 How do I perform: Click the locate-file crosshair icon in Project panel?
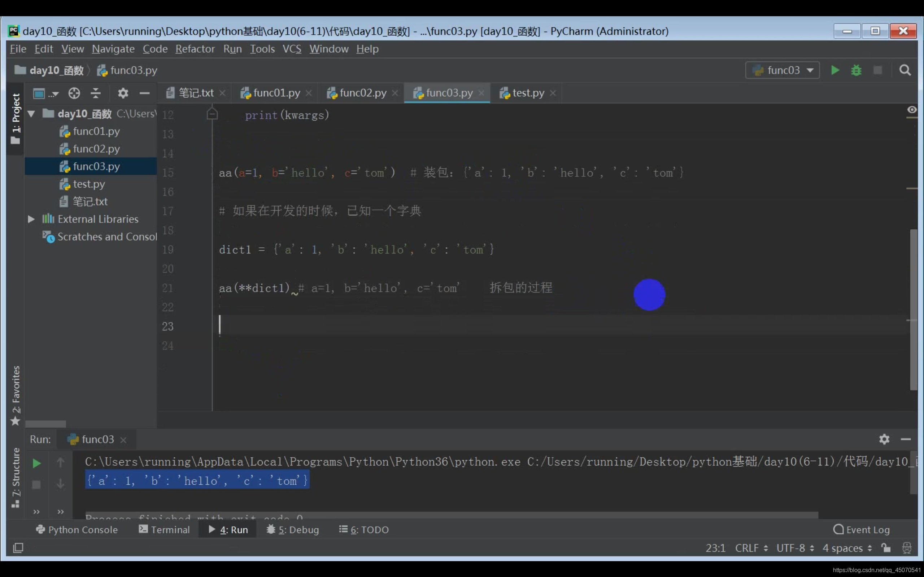[74, 93]
